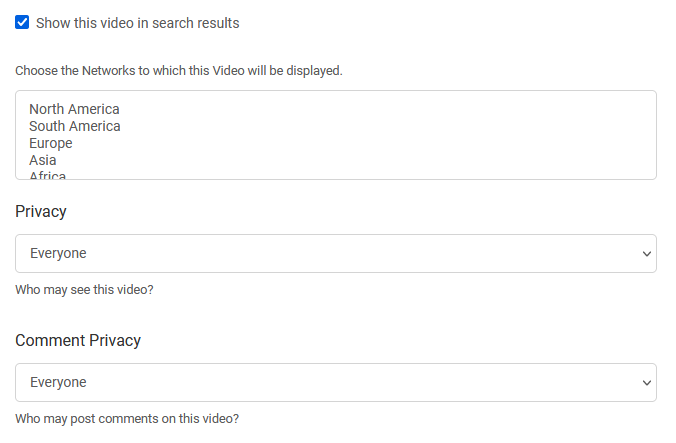Screen dimensions: 676x443
Task: Open the Privacy dropdown
Action: 336,253
